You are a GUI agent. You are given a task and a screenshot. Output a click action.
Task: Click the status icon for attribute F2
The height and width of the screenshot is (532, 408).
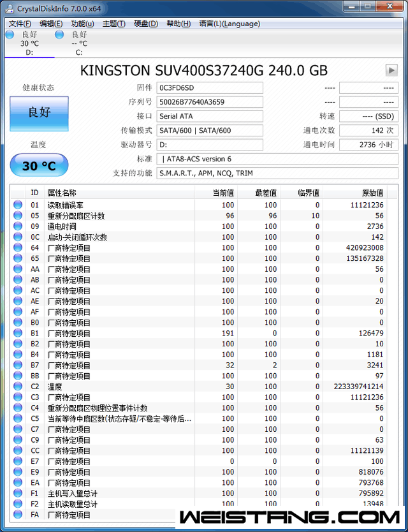point(18,504)
